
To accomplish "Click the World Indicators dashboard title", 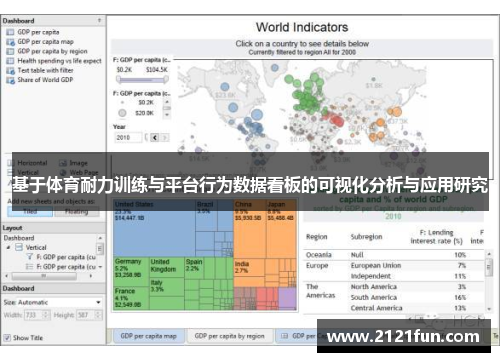I will click(x=302, y=27).
